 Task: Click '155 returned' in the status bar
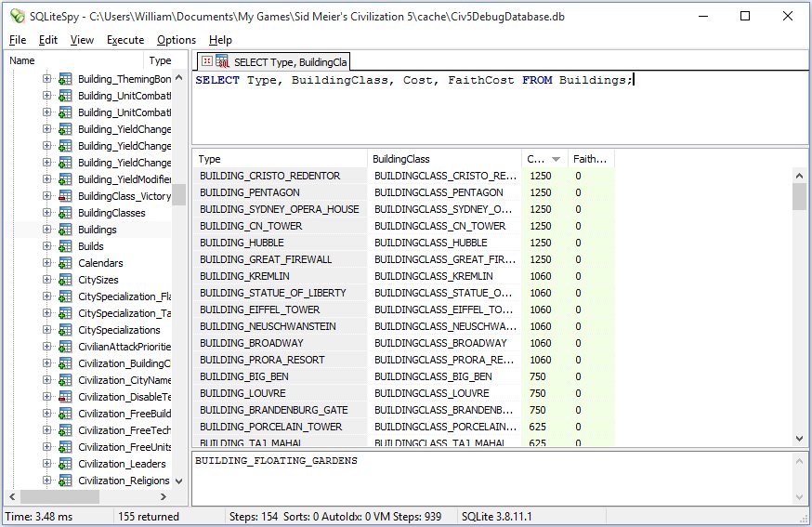click(x=149, y=517)
